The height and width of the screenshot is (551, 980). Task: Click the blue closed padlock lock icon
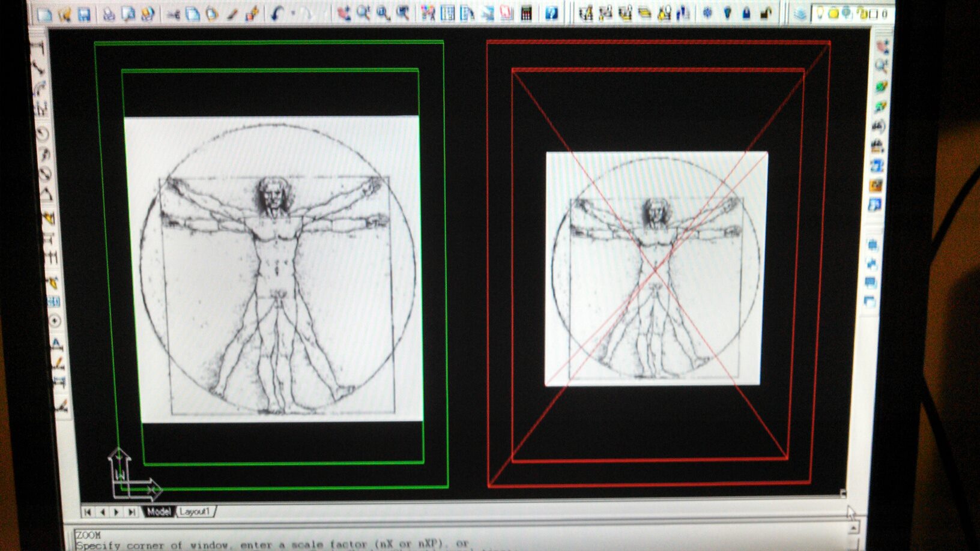coord(746,13)
